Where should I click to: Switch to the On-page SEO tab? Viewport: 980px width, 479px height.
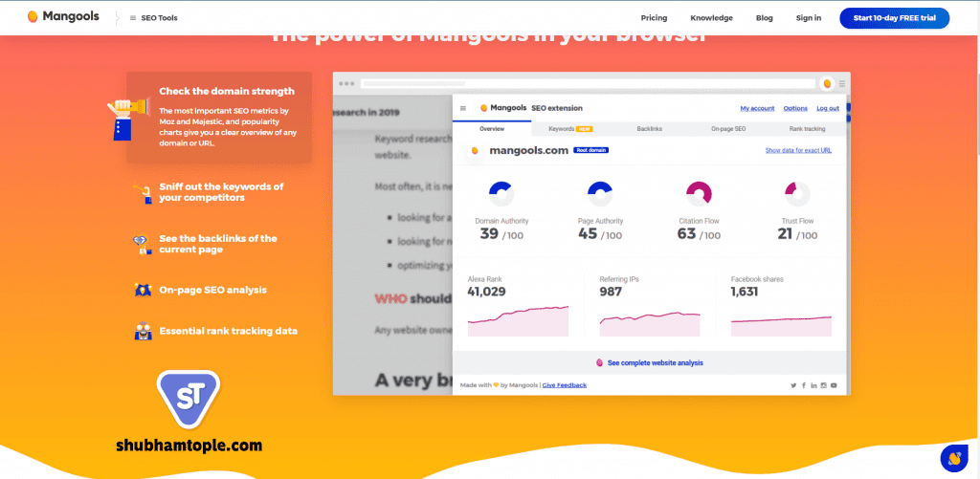click(x=728, y=129)
